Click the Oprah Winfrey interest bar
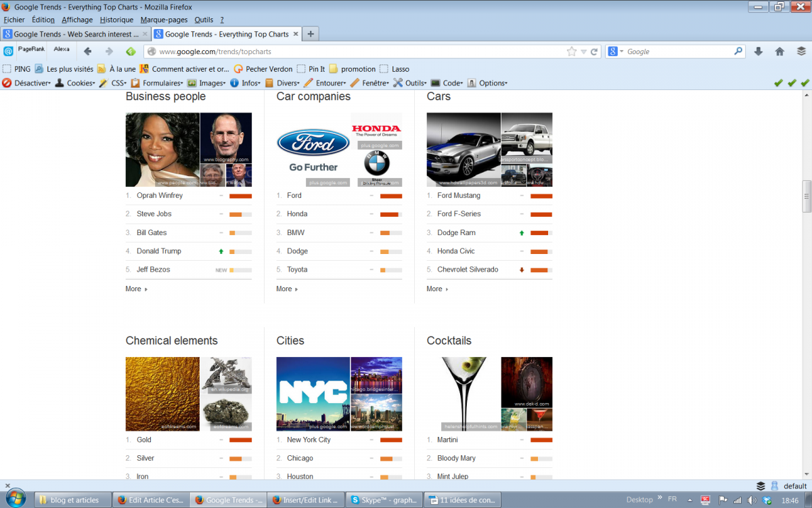Screen dimensions: 812x508 point(240,196)
